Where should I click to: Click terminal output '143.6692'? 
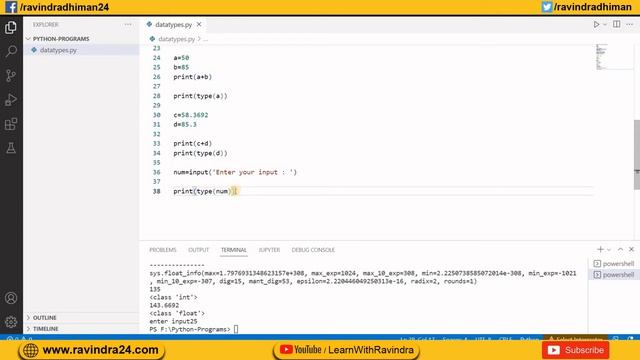tap(164, 305)
